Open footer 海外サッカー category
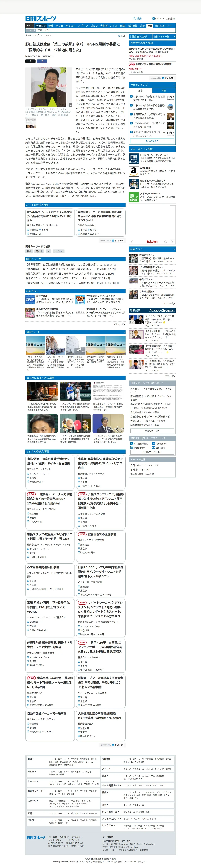 pos(35,791)
